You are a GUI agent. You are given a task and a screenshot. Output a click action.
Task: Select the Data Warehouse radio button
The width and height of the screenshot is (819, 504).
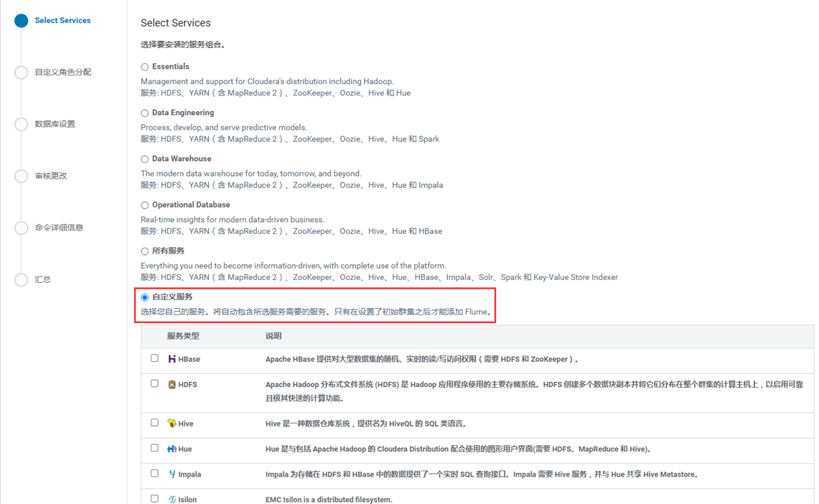click(x=145, y=159)
